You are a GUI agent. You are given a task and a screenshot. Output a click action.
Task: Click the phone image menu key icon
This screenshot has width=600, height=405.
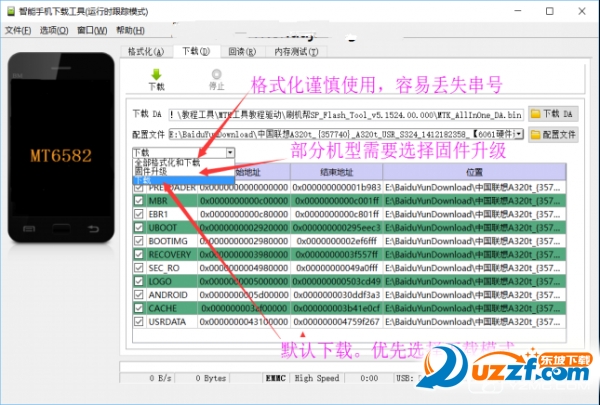[29, 229]
